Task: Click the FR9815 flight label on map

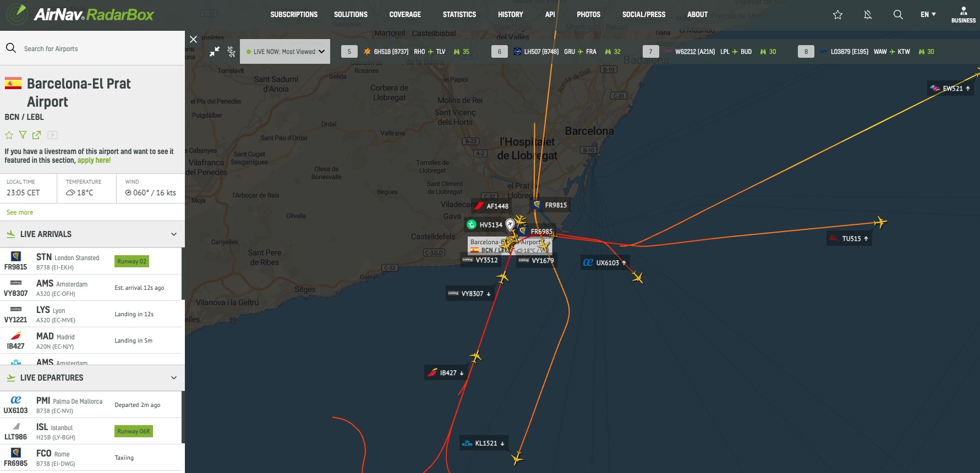Action: (x=550, y=205)
